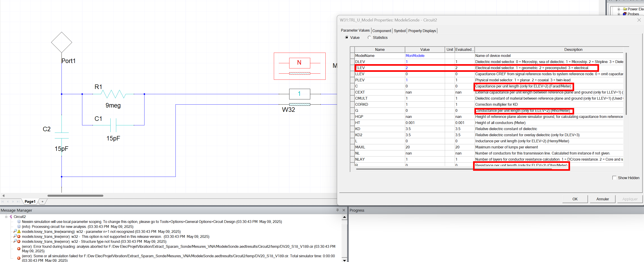This screenshot has width=644, height=262.
Task: Click the Value column header
Action: [x=425, y=49]
